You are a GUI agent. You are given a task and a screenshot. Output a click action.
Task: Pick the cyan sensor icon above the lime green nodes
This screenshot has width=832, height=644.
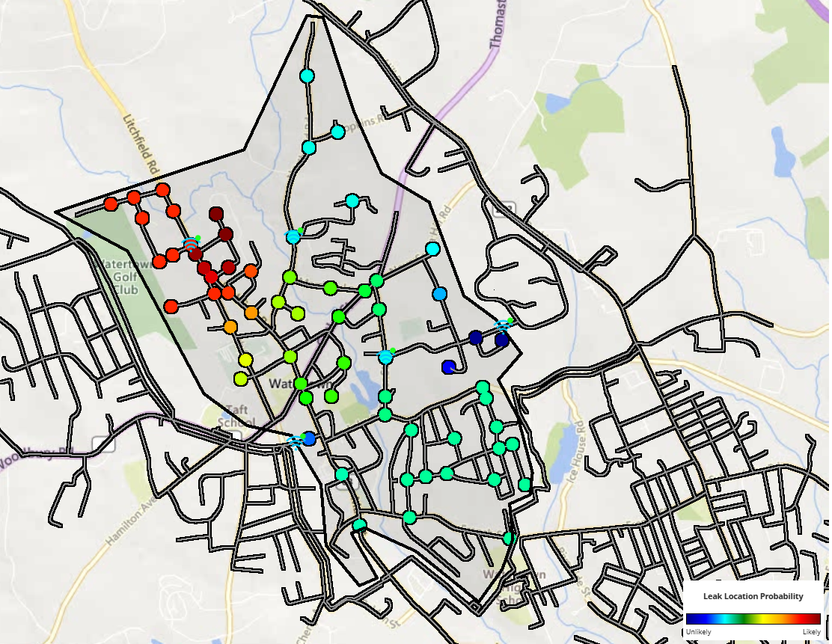tap(293, 236)
